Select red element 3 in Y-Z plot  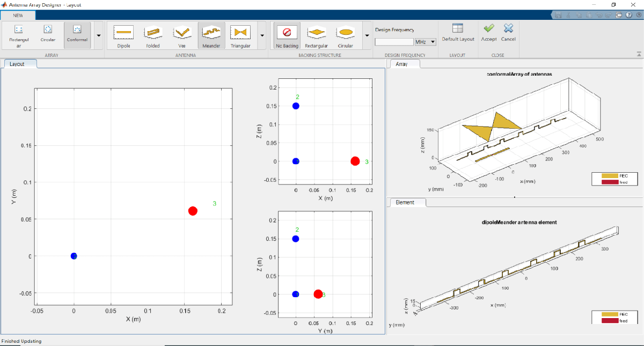pos(318,294)
